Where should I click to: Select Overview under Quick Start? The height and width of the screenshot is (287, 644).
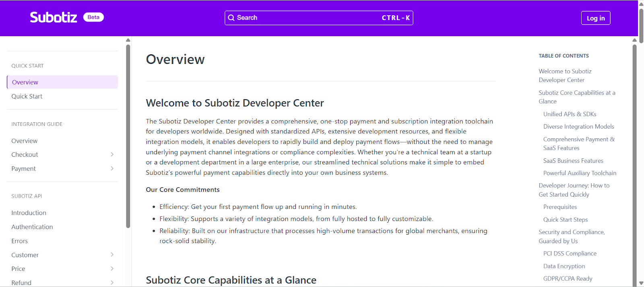coord(25,82)
